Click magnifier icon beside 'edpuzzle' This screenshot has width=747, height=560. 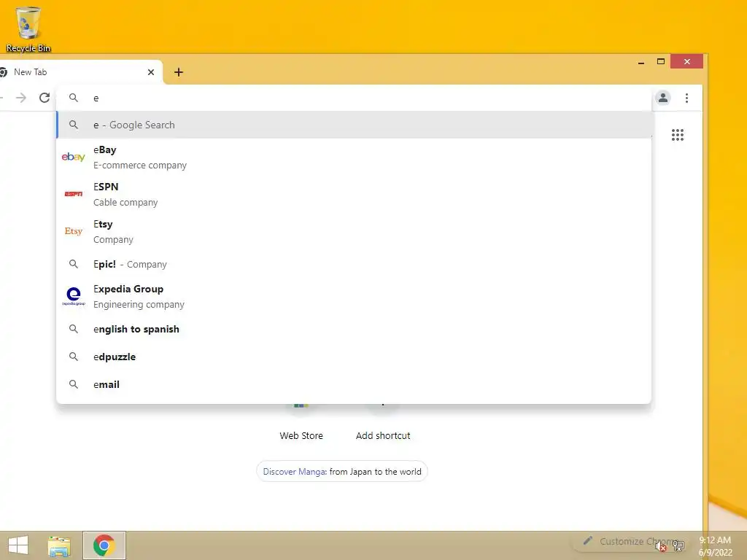74,356
